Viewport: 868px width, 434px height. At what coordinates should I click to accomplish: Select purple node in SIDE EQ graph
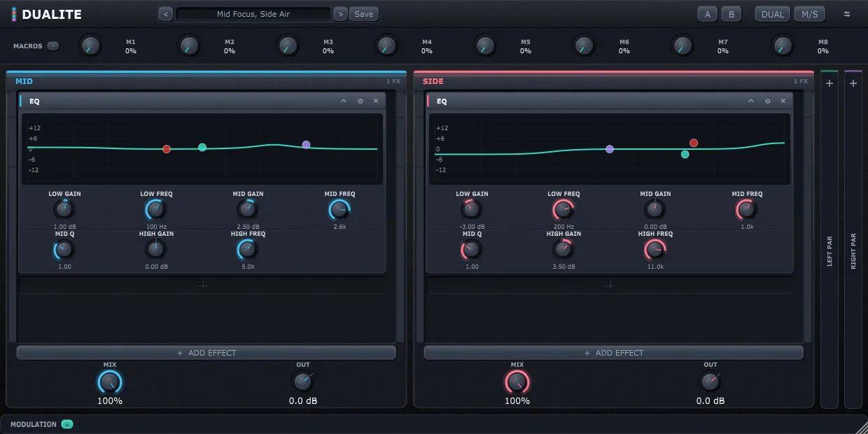[610, 149]
